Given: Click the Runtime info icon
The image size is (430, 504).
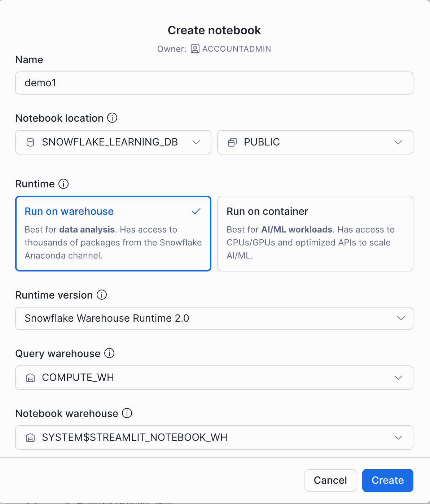Looking at the screenshot, I should (63, 184).
